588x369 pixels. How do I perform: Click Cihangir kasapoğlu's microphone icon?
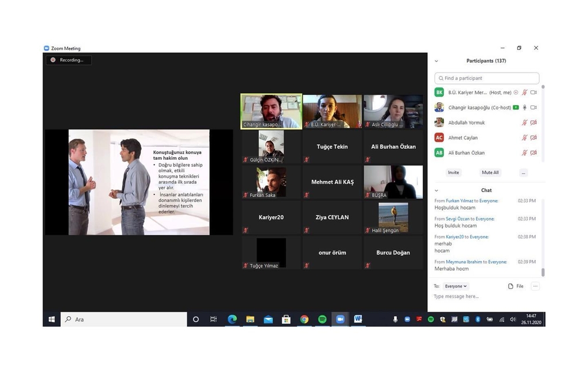[x=524, y=107]
